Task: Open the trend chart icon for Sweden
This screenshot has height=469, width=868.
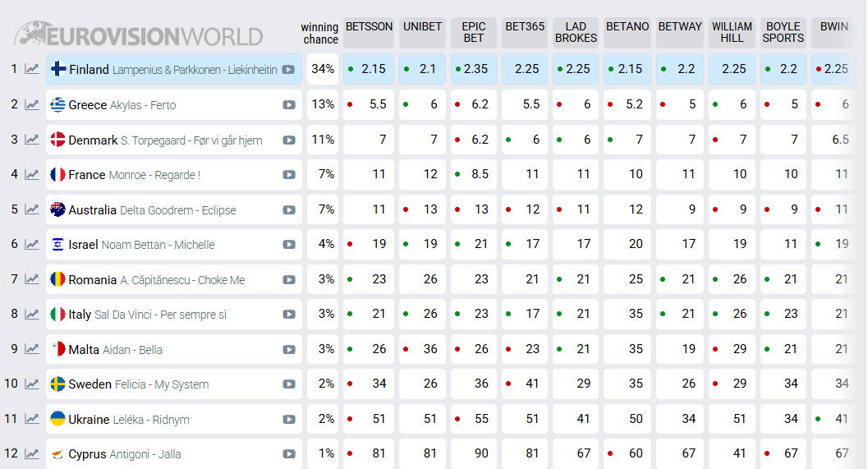Action: tap(32, 384)
